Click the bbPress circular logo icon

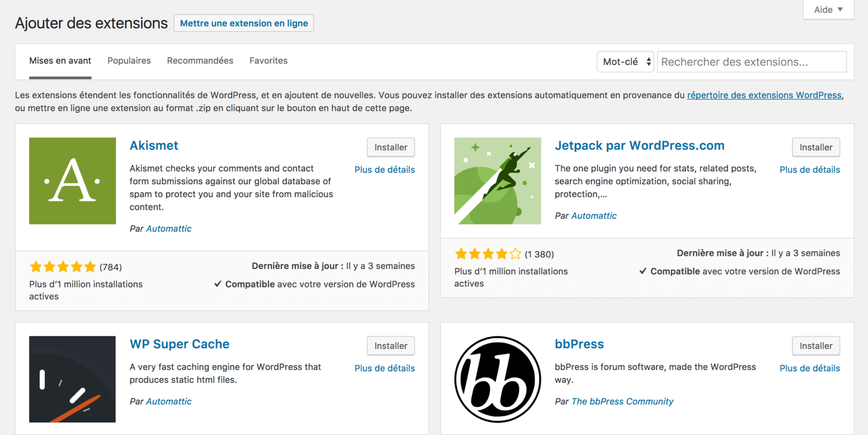click(497, 379)
